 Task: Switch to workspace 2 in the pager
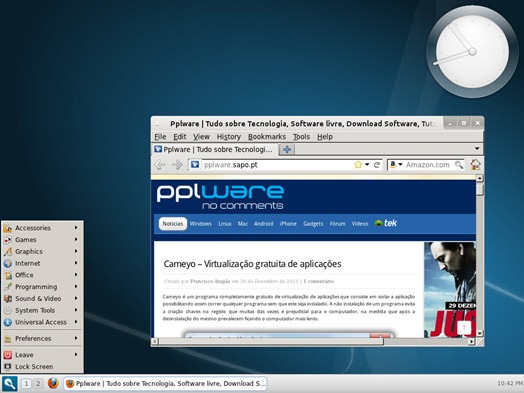click(38, 383)
